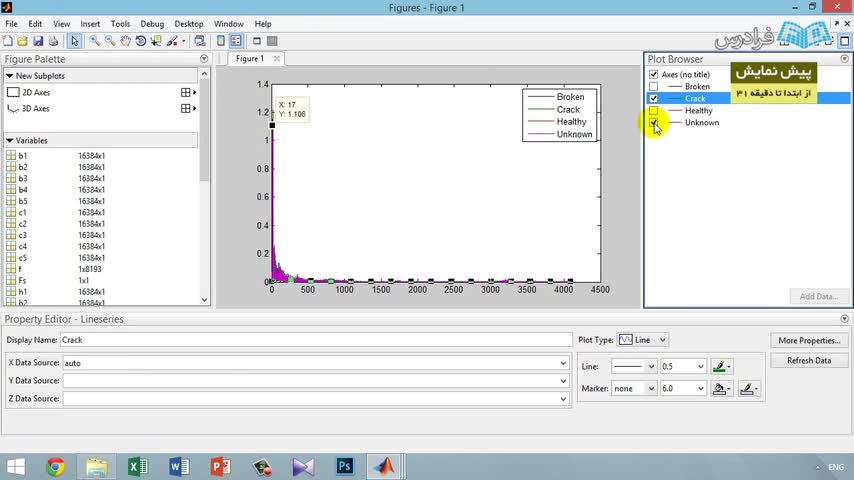
Task: Select the Pan hand tool
Action: (x=125, y=41)
